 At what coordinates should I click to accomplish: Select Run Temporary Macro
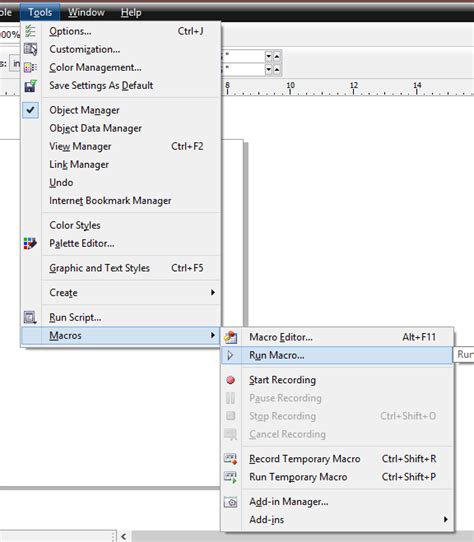point(337,477)
